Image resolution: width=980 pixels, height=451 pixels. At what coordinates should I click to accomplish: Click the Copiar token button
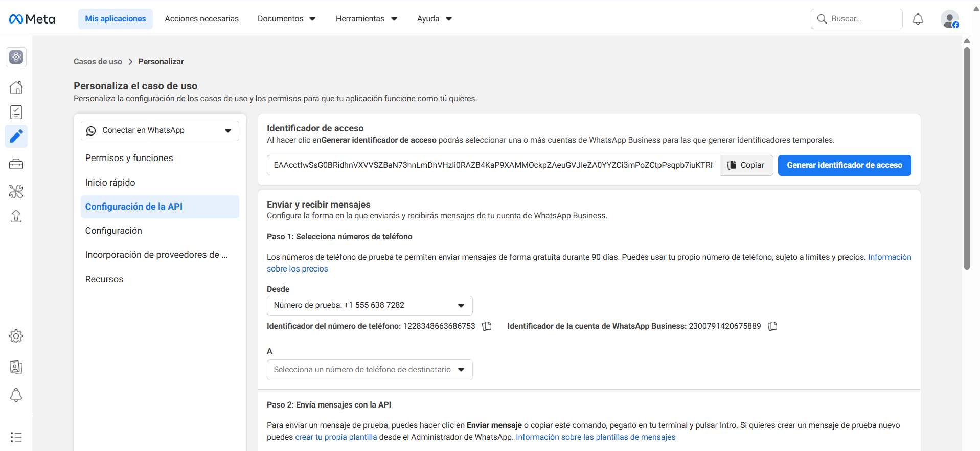pyautogui.click(x=746, y=165)
